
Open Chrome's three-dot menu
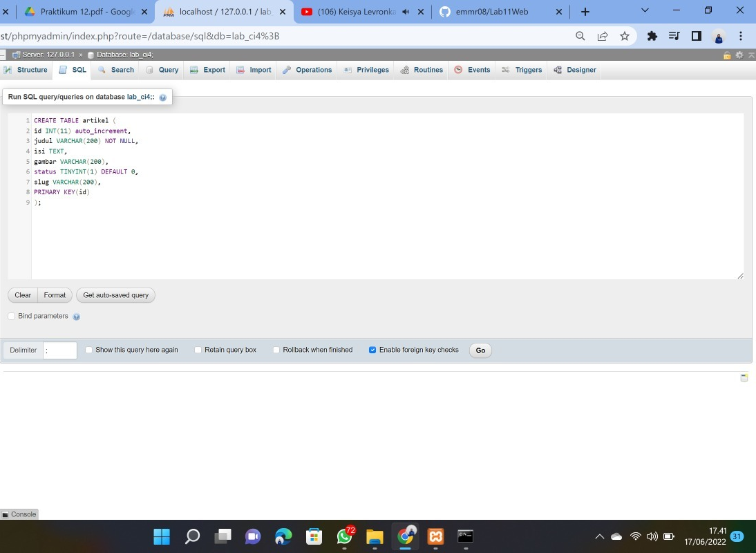(x=740, y=35)
